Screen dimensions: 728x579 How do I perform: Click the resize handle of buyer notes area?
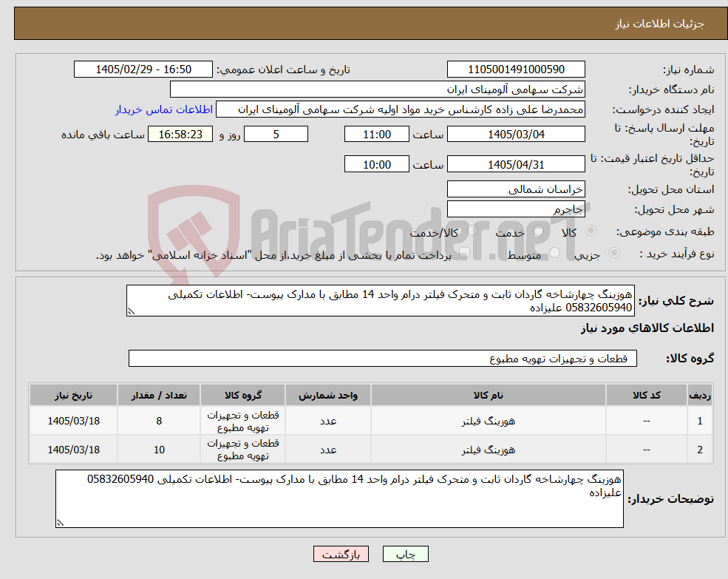(x=60, y=524)
